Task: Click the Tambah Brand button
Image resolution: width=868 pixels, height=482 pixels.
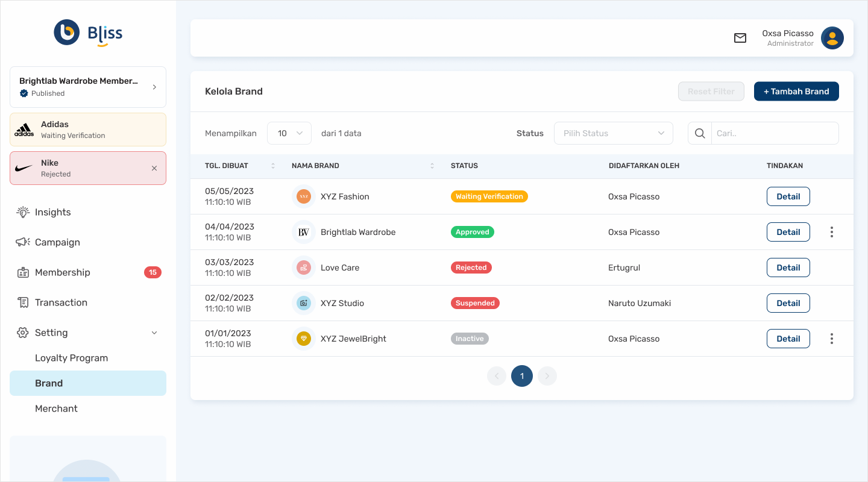Action: pyautogui.click(x=796, y=92)
